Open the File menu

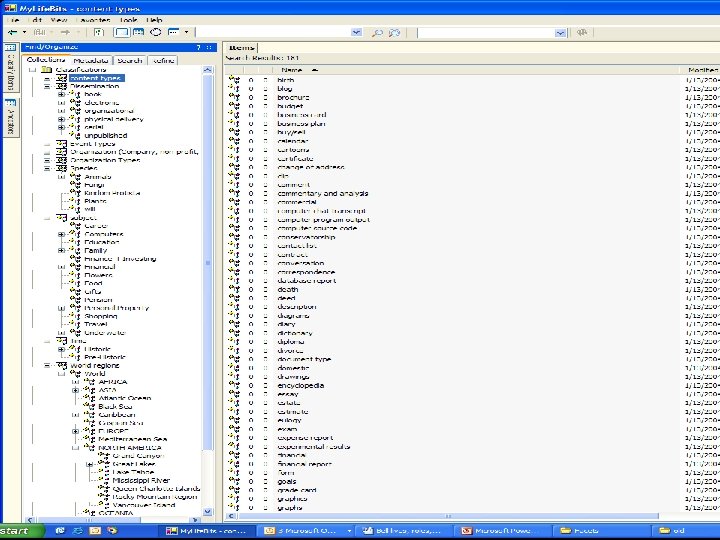12,20
